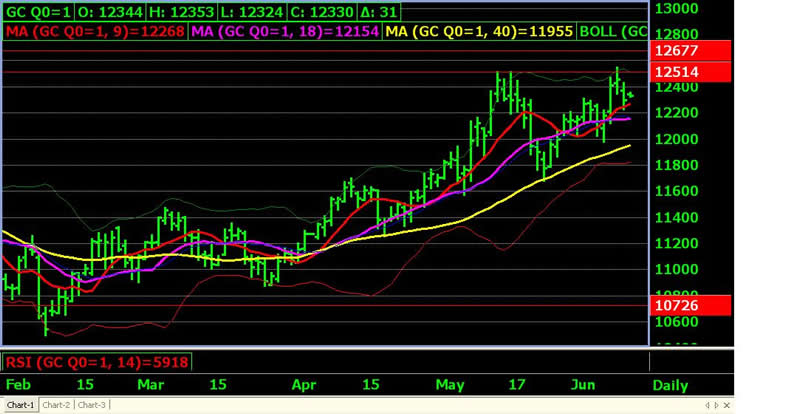
Task: Click the RSI indicator label
Action: (97, 362)
